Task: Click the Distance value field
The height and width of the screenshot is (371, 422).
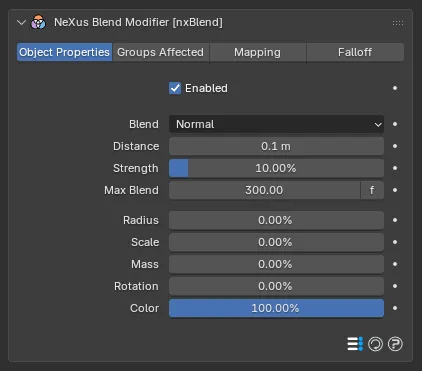Action: 276,146
